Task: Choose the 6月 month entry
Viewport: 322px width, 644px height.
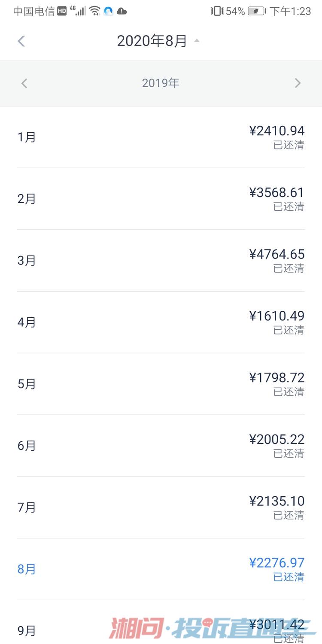Action: [x=161, y=446]
